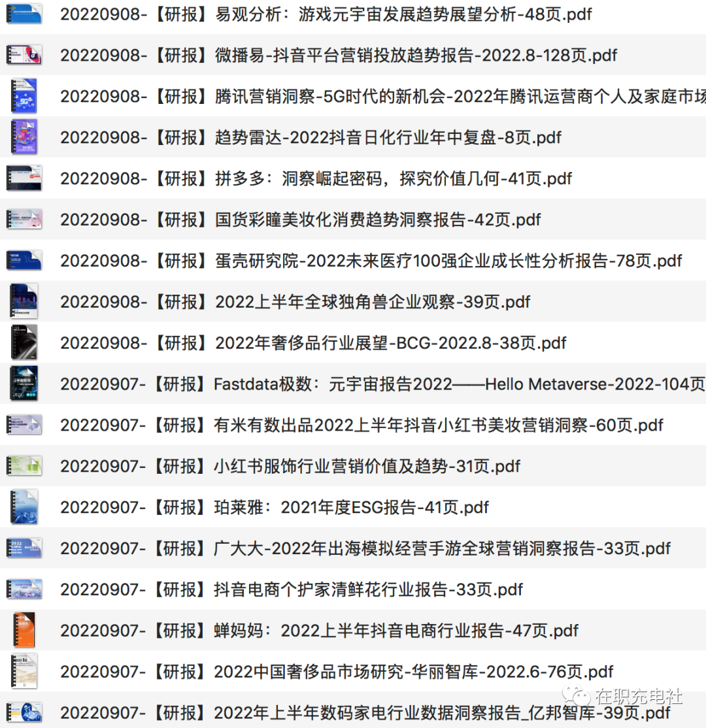
Task: Click the icon of 2022中国奢侈品市场研究 file
Action: pos(24,671)
